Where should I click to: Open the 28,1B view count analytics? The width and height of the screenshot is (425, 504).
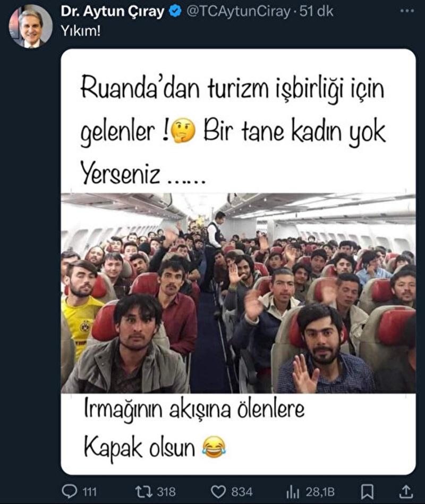click(320, 492)
